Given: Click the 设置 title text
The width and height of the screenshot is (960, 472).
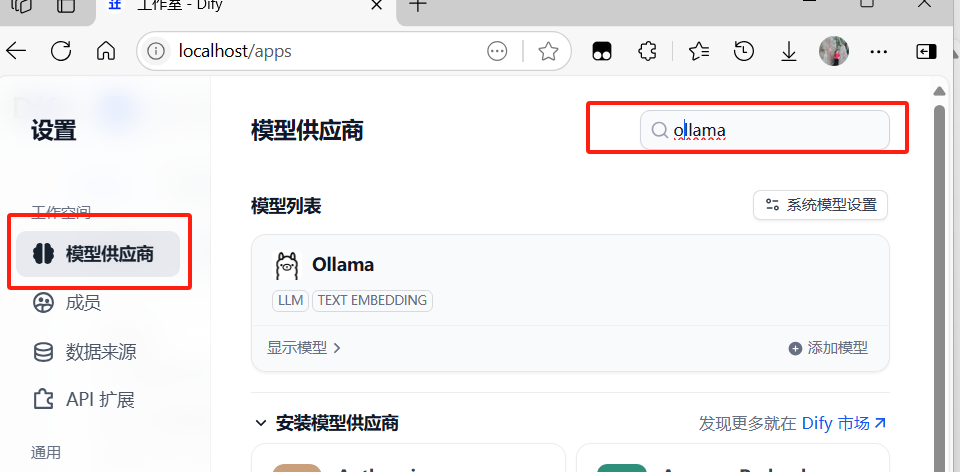Looking at the screenshot, I should pos(54,130).
